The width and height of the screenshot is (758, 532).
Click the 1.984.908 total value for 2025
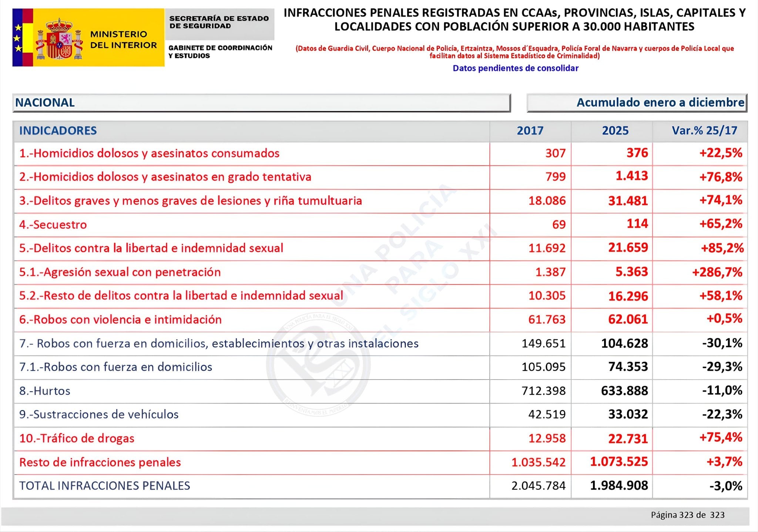click(618, 485)
